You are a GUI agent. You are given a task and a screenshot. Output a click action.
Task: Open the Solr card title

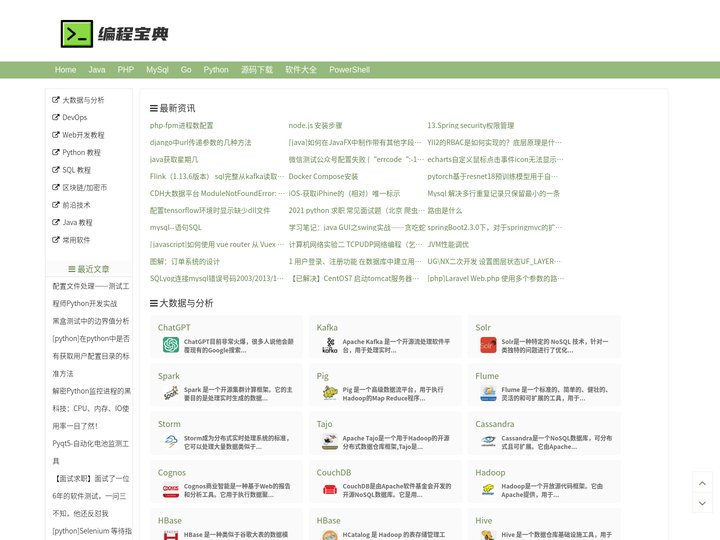pyautogui.click(x=483, y=327)
